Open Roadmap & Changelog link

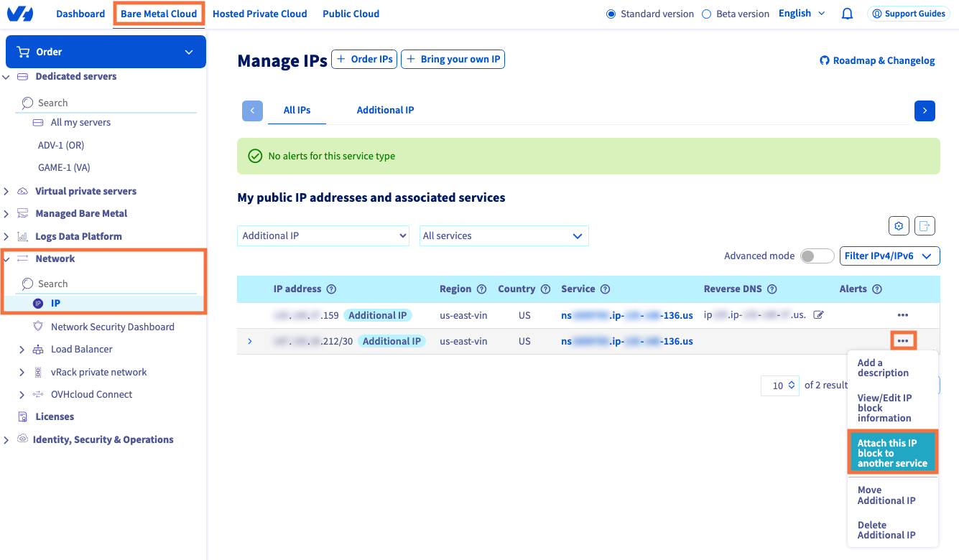878,61
